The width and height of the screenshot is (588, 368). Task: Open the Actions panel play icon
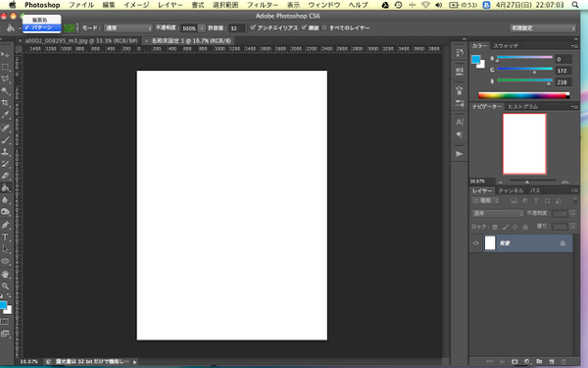point(460,154)
